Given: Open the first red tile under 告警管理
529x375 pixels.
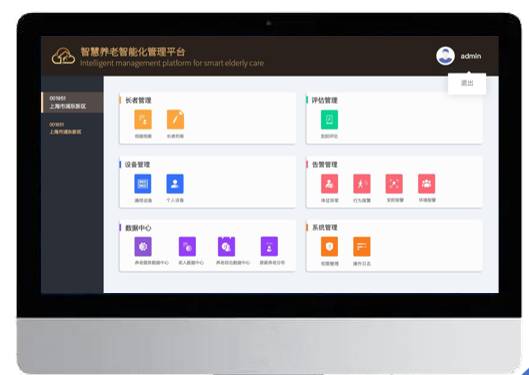Looking at the screenshot, I should (x=330, y=183).
